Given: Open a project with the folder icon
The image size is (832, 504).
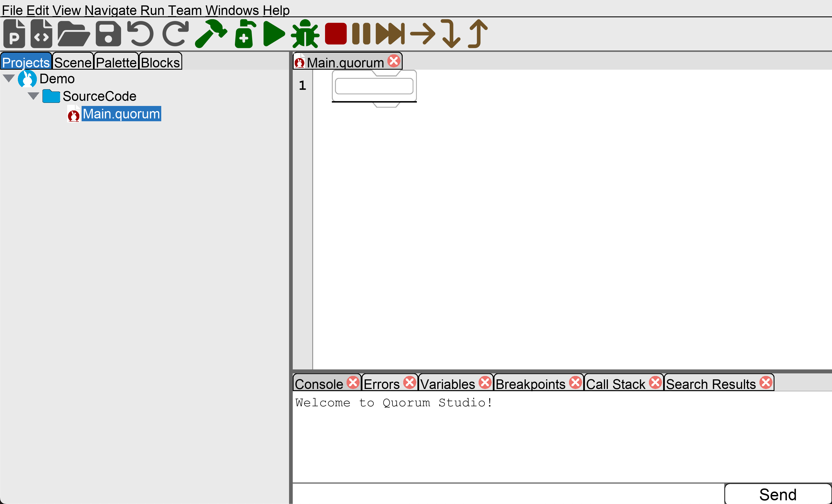Looking at the screenshot, I should click(74, 33).
